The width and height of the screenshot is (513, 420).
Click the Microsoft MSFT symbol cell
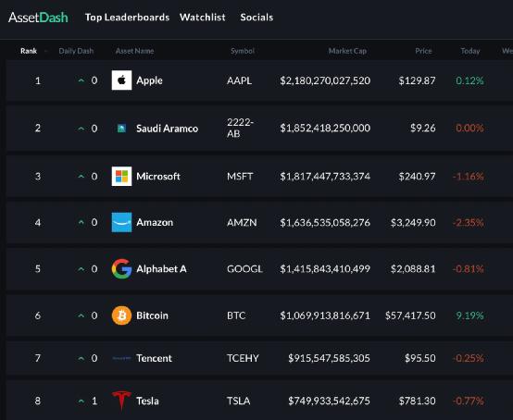click(x=240, y=177)
